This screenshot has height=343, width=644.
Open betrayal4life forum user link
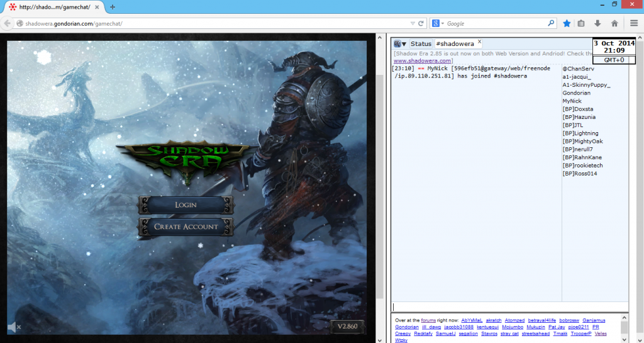pos(541,320)
